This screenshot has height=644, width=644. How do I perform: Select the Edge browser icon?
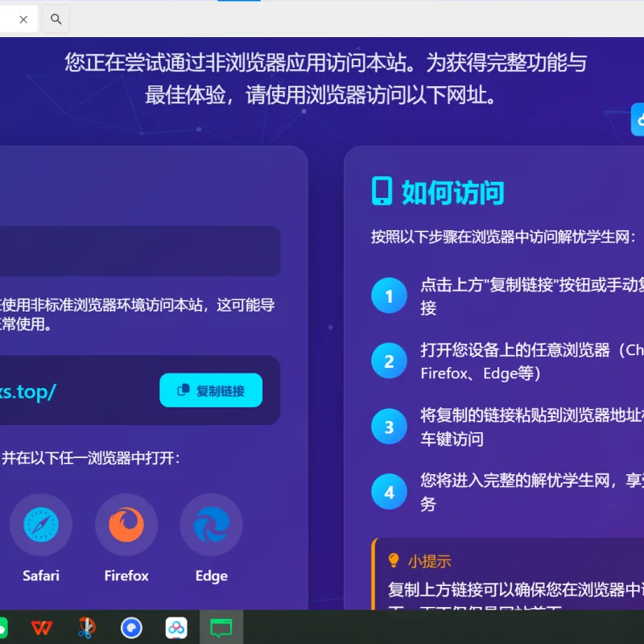[211, 525]
